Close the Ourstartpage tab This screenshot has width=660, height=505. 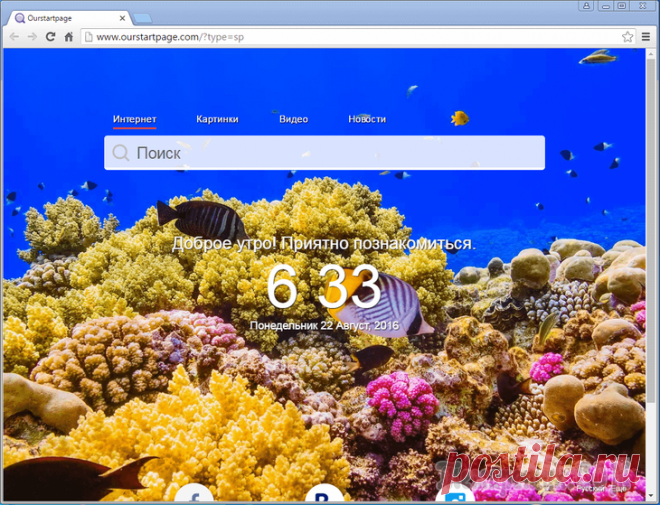122,18
